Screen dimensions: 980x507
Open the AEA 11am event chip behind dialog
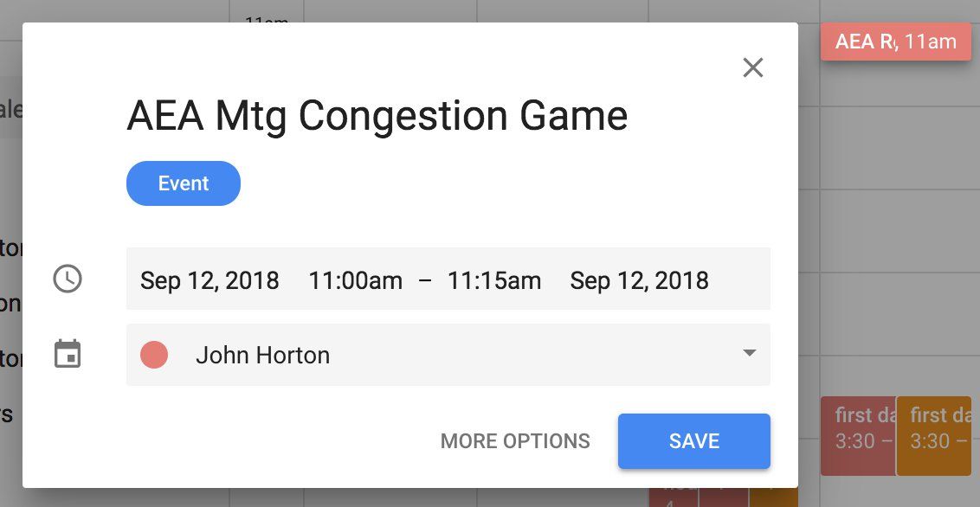[x=895, y=42]
